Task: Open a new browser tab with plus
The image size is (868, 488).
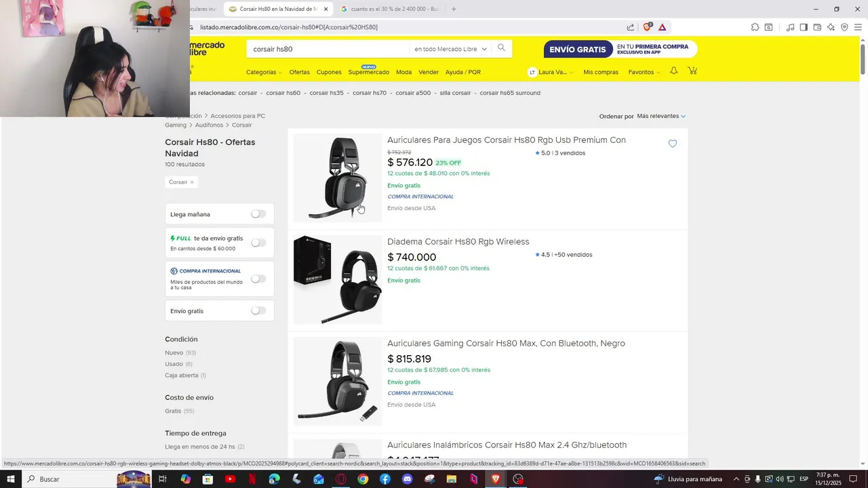Action: [x=454, y=9]
